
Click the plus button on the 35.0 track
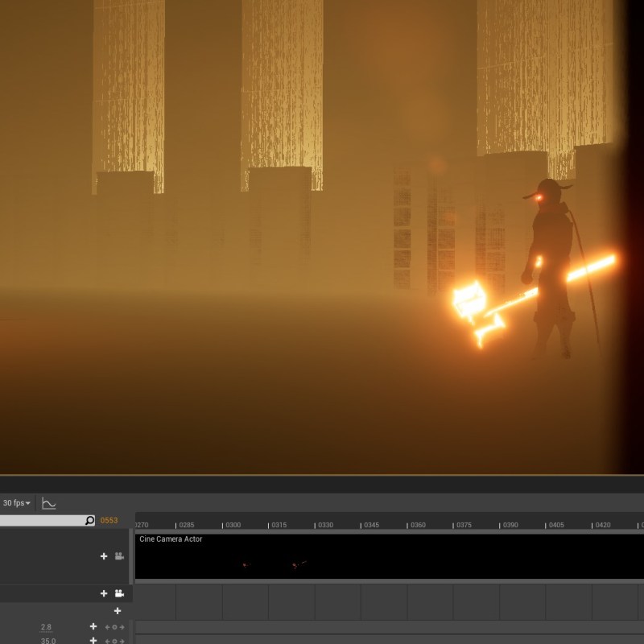pyautogui.click(x=93, y=641)
